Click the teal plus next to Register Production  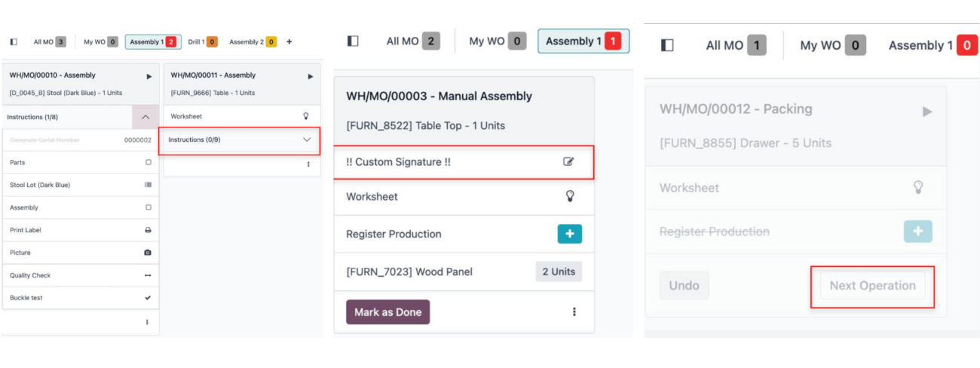coord(569,234)
